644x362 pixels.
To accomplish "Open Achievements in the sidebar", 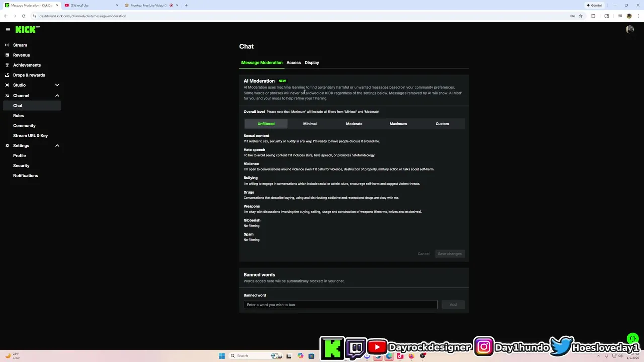I will tap(27, 65).
